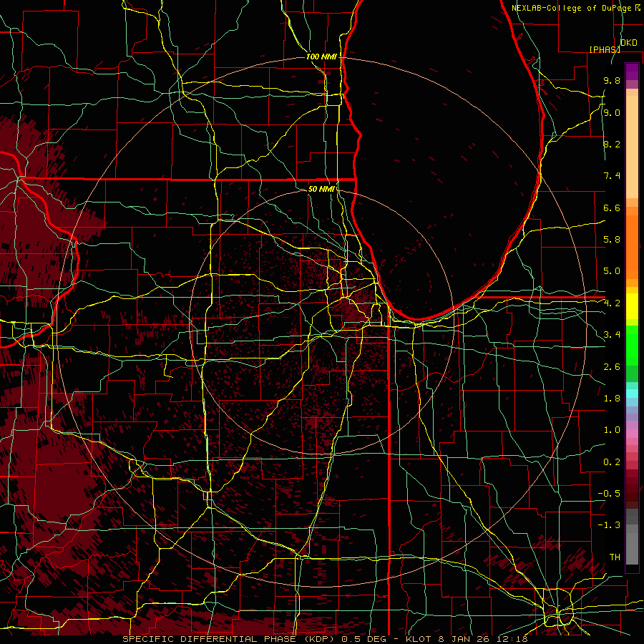Viewport: 644px width, 644px height.
Task: Click the 5.0 value on the color scale
Action: pos(612,271)
